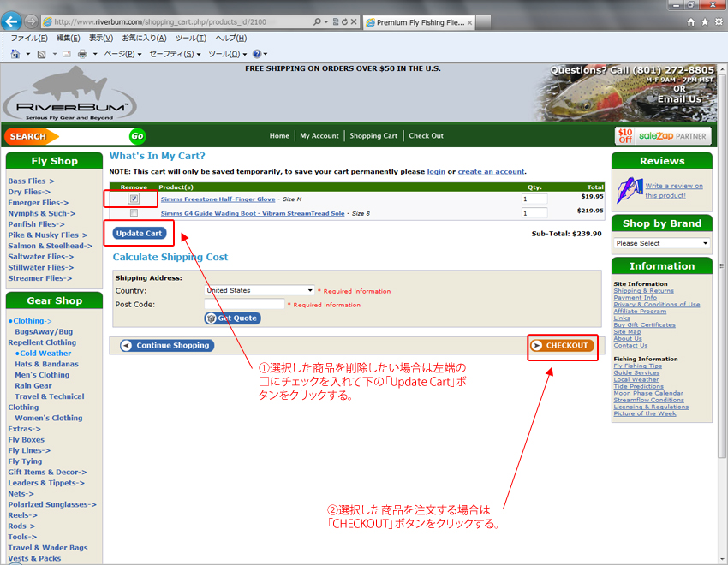Open the ツール(O) command bar dropdown
The width and height of the screenshot is (728, 565).
[x=228, y=54]
